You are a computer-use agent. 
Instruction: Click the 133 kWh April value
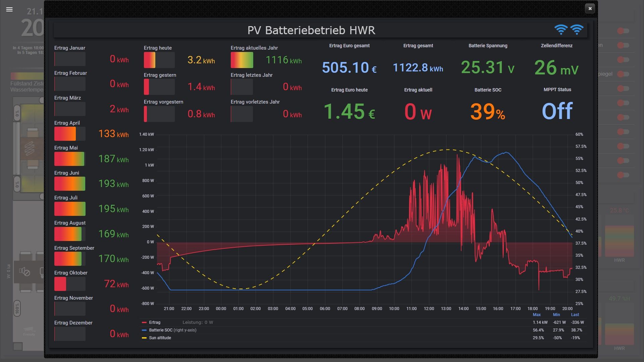point(113,134)
